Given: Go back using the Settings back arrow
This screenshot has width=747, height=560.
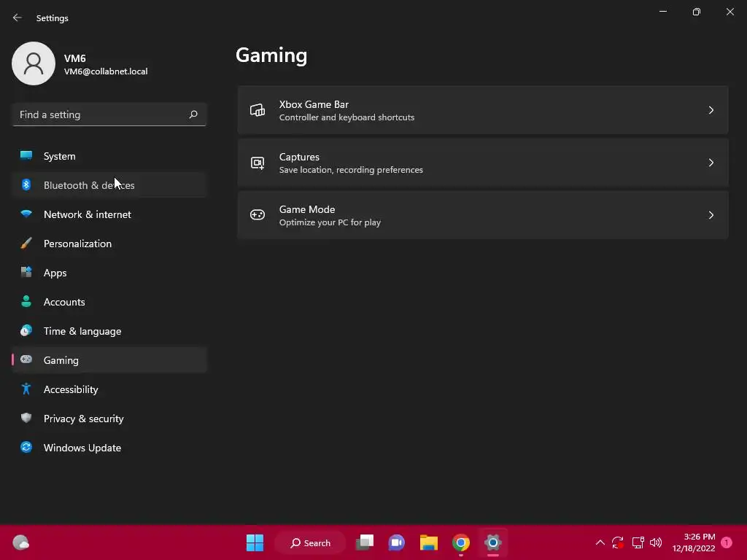Looking at the screenshot, I should (x=18, y=17).
